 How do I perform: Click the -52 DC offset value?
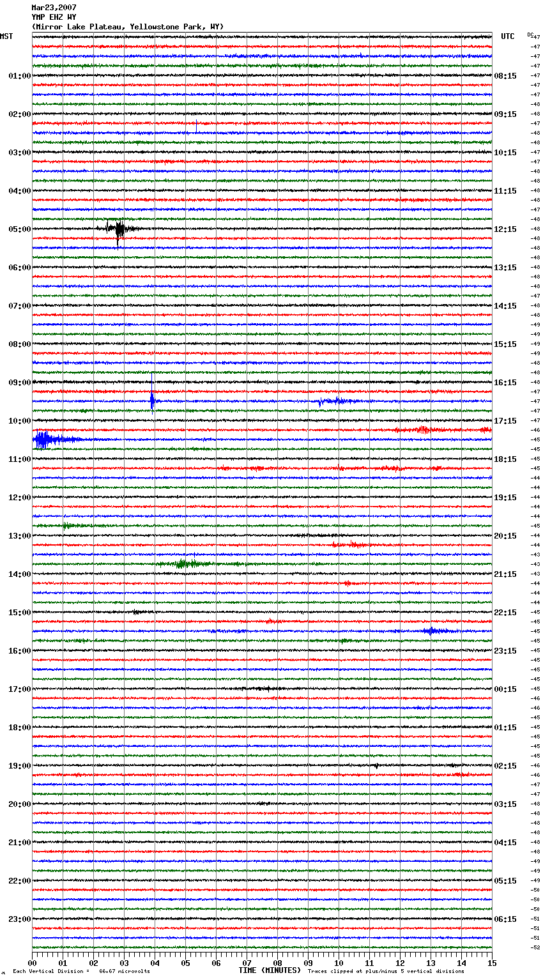(535, 947)
